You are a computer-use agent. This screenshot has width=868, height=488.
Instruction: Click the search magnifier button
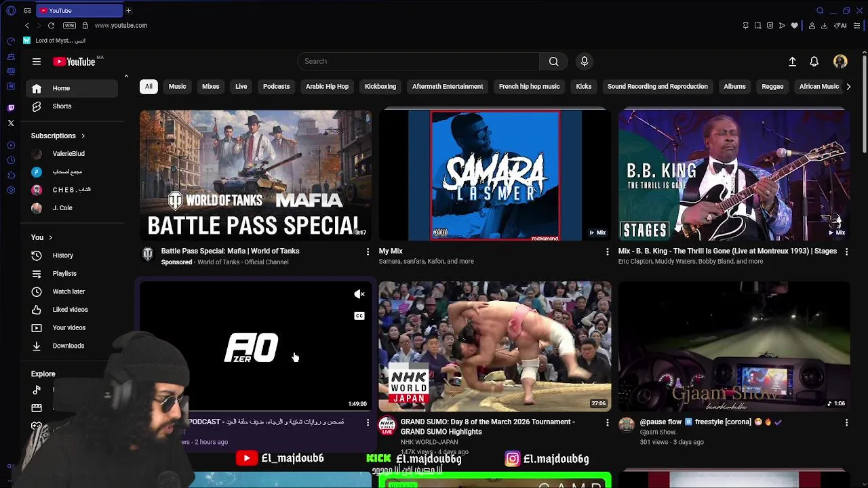(x=554, y=61)
